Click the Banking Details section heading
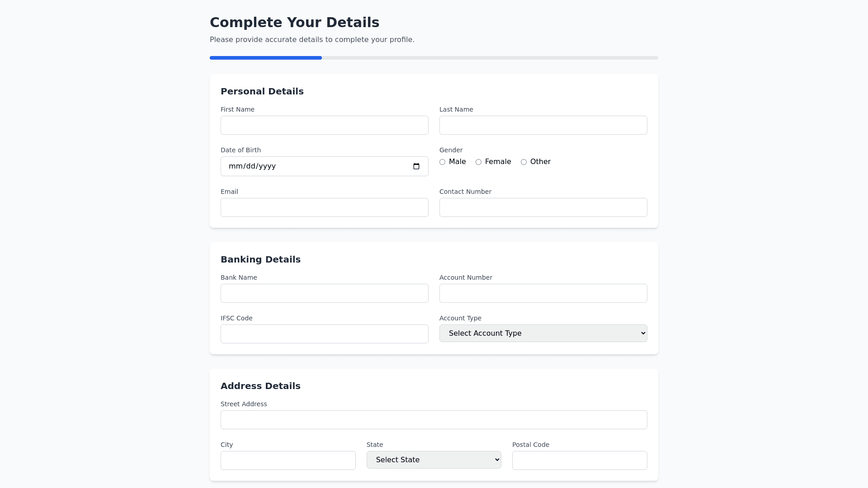 tap(260, 259)
